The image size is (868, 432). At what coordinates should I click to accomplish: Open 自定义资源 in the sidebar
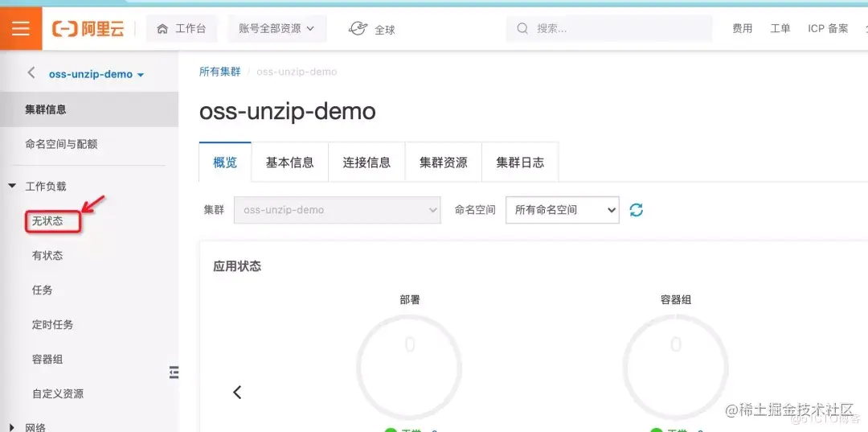[x=58, y=393]
